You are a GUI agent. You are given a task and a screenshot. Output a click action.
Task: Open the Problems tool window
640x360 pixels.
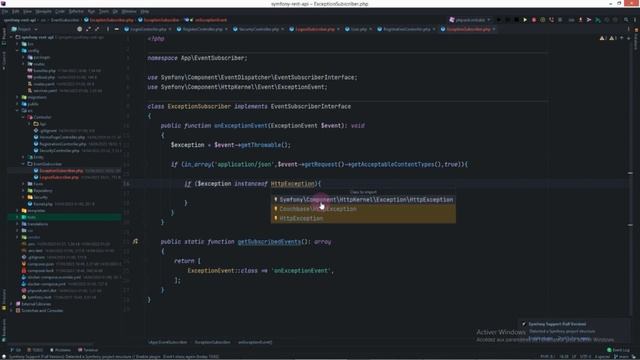click(60, 350)
